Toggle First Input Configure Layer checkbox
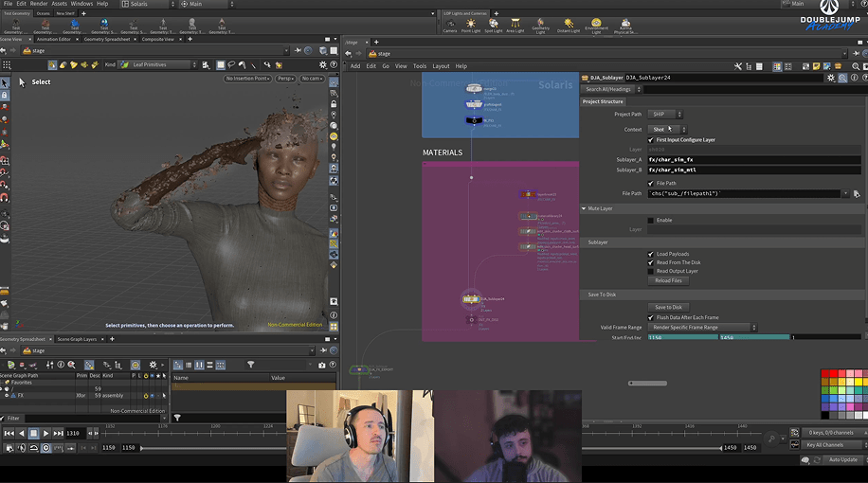The height and width of the screenshot is (483, 868). click(x=650, y=139)
